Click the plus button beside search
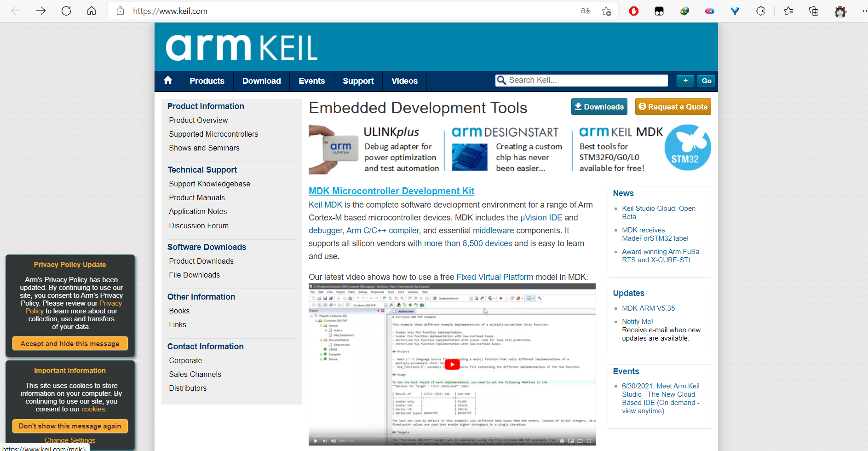868x451 pixels. click(x=685, y=81)
